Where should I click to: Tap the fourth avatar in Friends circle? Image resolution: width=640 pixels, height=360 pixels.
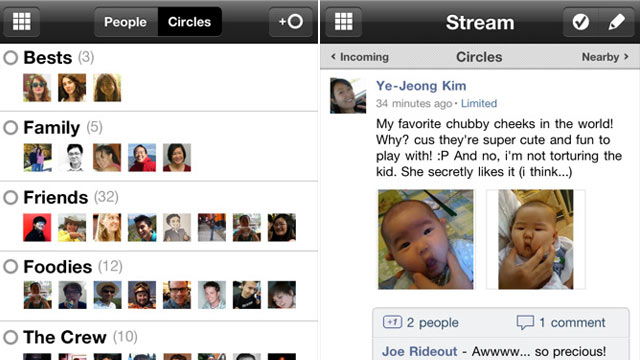tap(142, 227)
